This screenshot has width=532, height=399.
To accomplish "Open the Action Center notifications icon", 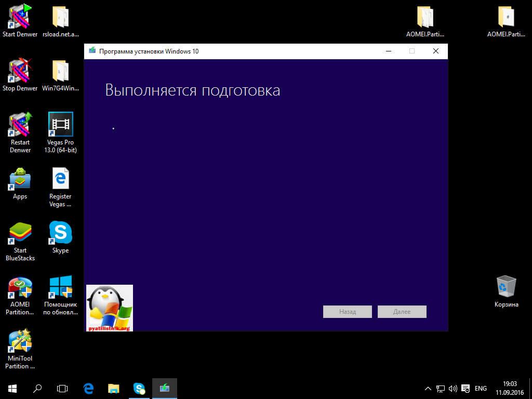I will (x=465, y=389).
